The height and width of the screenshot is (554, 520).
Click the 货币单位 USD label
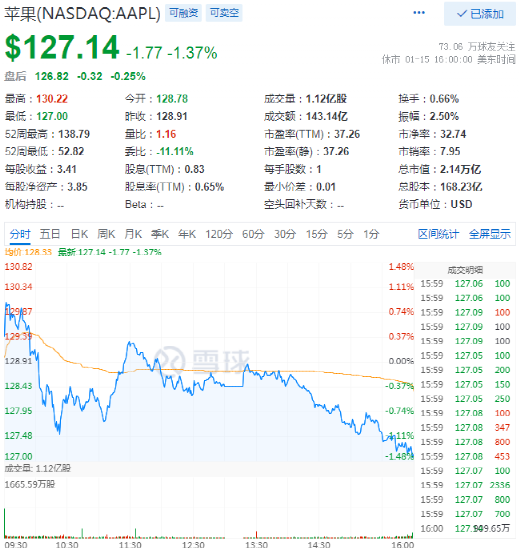461,204
